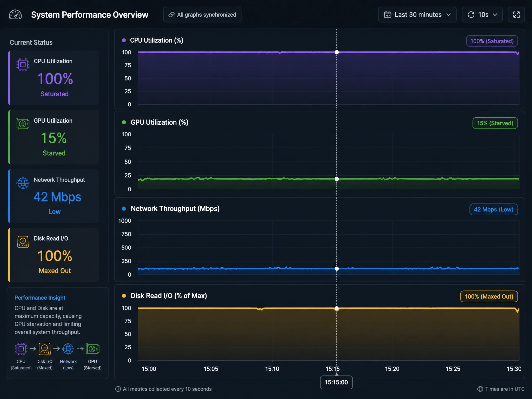Click the speedometer dashboard logo icon
The height and width of the screenshot is (399, 532).
click(15, 15)
